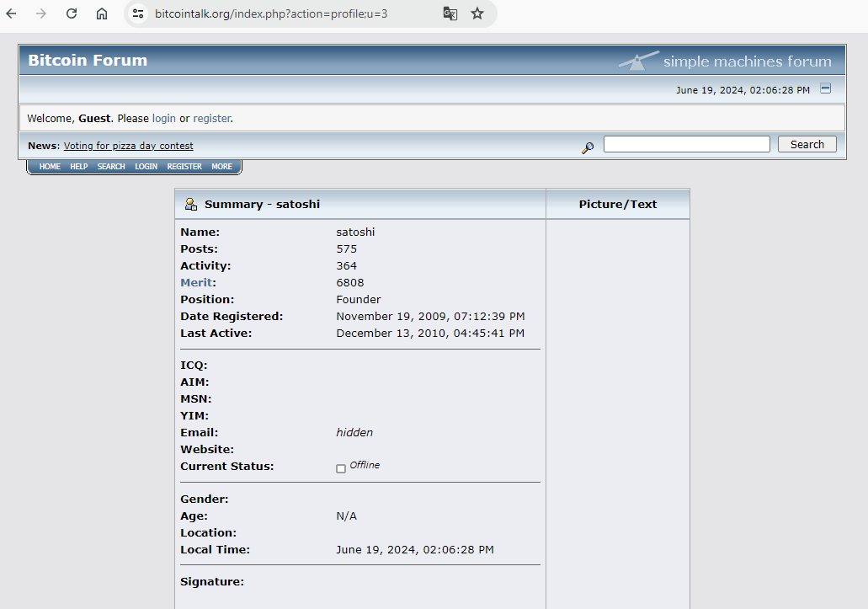Viewport: 868px width, 609px height.
Task: Open the HOME menu tab
Action: (50, 167)
